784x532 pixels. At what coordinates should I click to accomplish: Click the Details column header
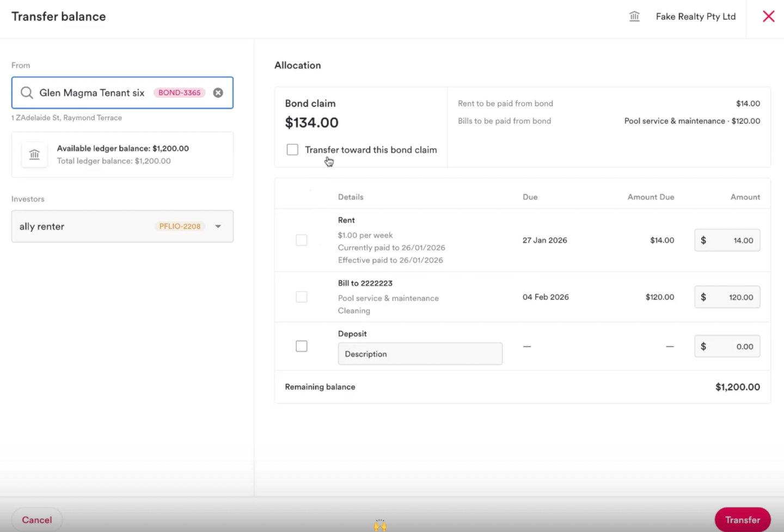click(351, 197)
